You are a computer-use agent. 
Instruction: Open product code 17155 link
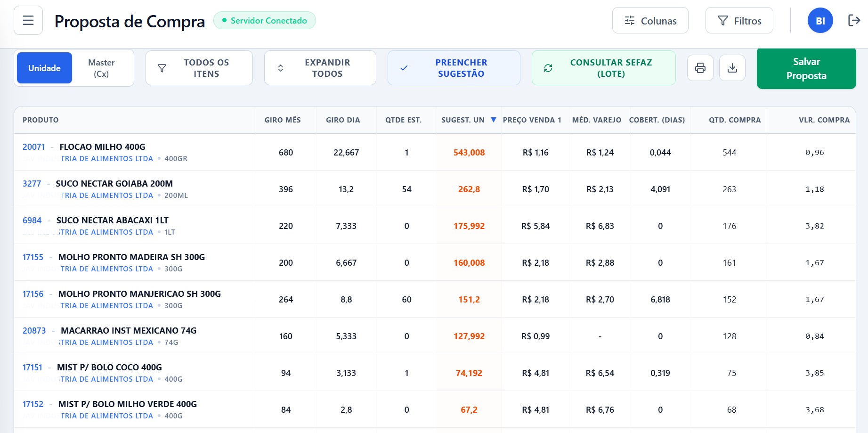(33, 257)
